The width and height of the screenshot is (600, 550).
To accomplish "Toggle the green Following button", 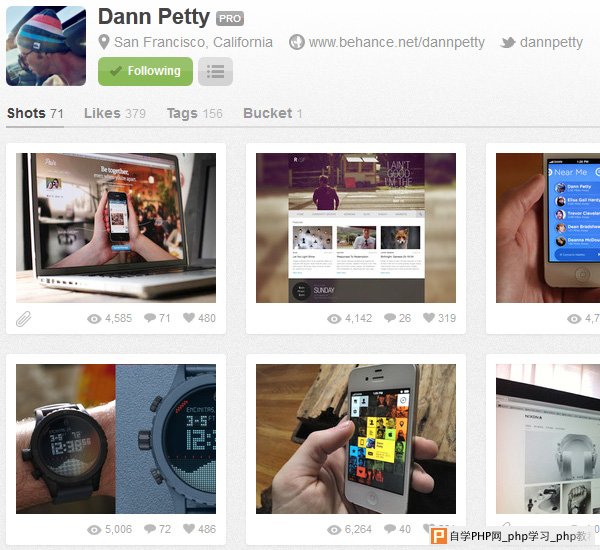I will click(145, 71).
